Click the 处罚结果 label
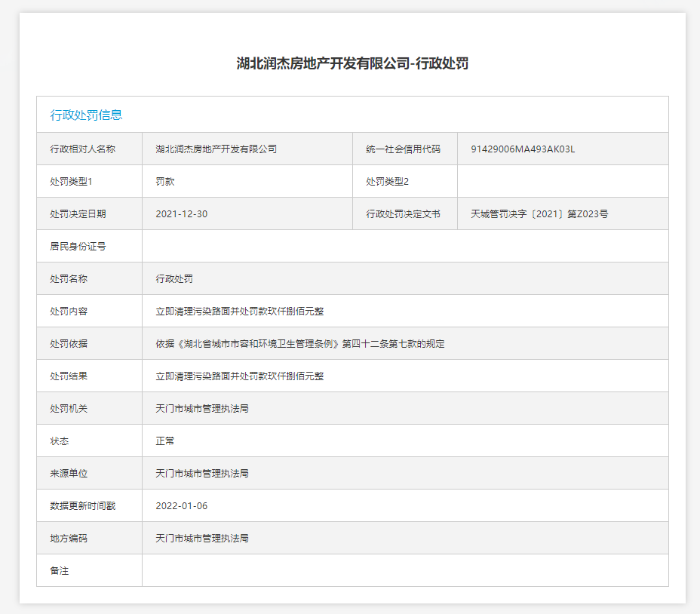Screen dimensions: 700x614 tap(69, 376)
